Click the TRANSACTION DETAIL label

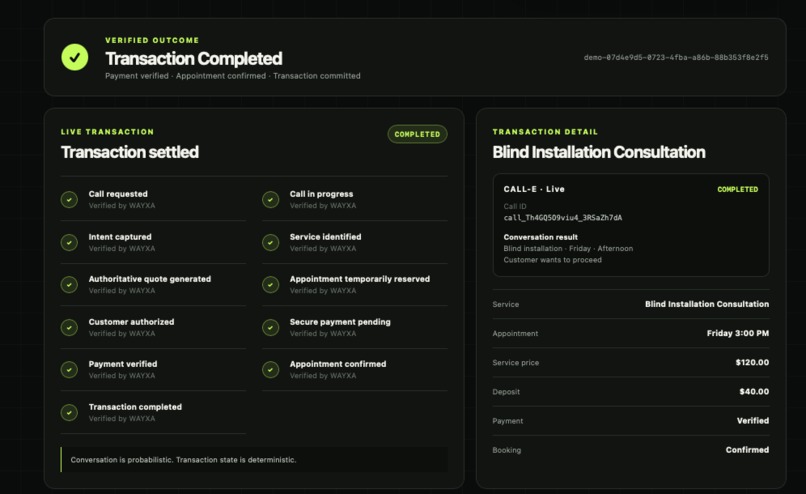coord(545,132)
